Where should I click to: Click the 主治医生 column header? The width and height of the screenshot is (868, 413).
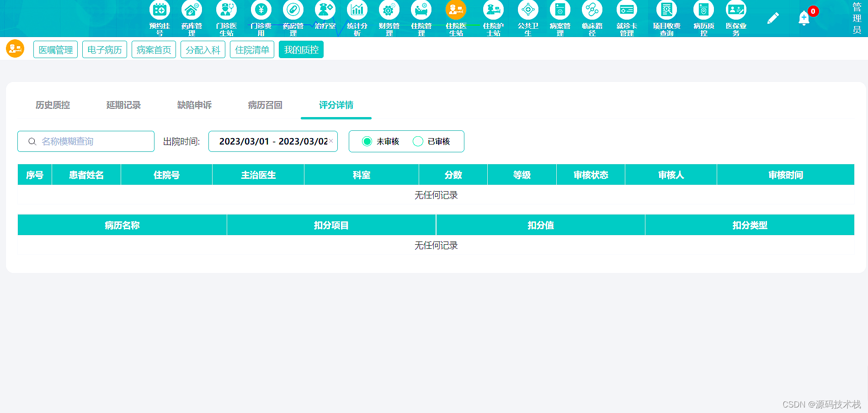(x=258, y=175)
